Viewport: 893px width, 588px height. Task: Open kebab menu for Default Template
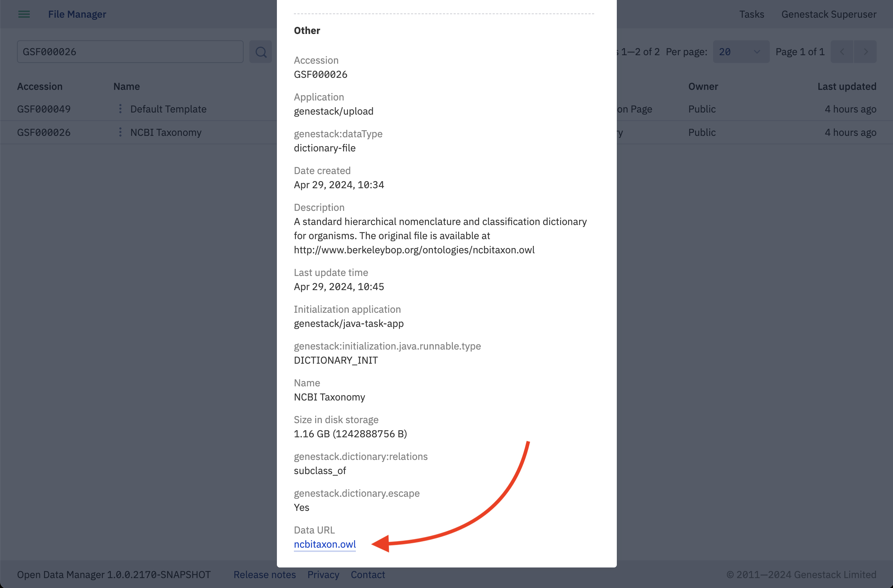click(120, 109)
